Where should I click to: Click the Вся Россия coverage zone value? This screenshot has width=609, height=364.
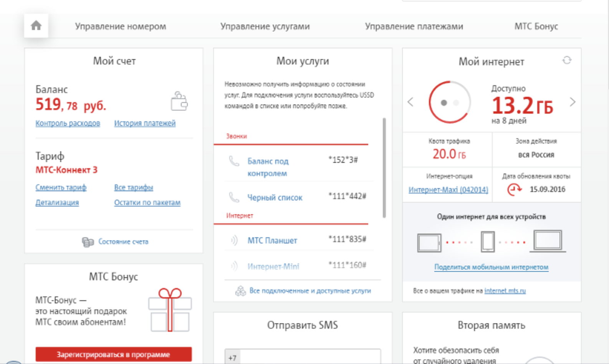coord(536,155)
